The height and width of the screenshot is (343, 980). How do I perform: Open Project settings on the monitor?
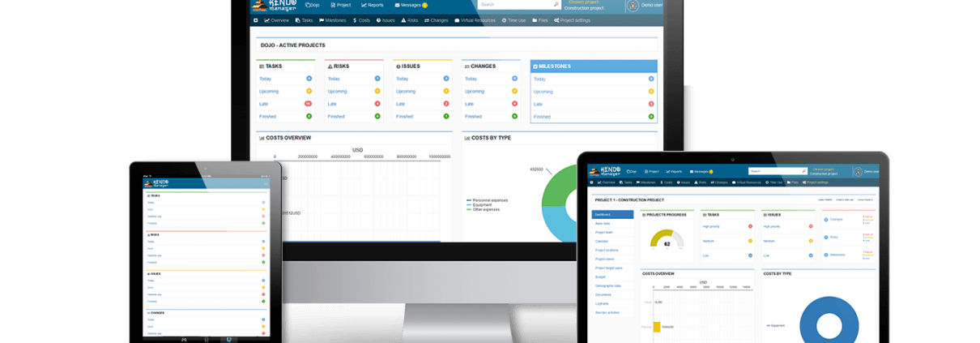(x=572, y=20)
